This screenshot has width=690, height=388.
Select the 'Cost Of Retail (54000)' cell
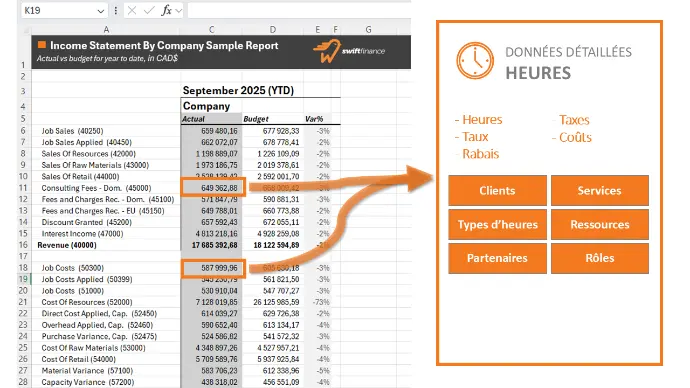point(78,359)
